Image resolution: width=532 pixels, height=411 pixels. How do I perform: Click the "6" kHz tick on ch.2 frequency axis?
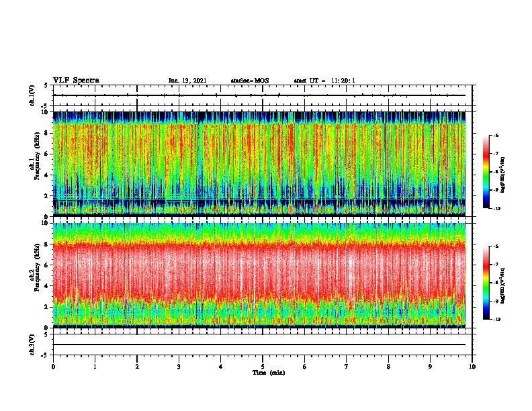[x=46, y=265]
